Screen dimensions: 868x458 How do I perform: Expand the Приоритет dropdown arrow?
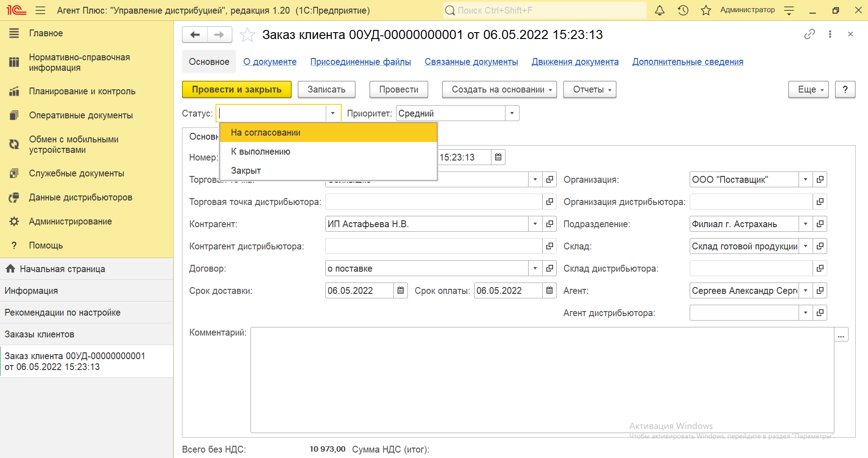click(512, 113)
